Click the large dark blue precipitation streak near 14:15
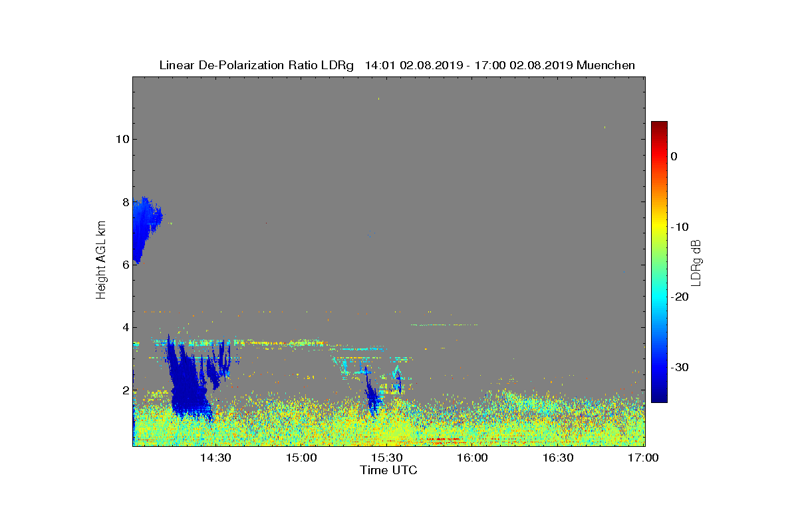 tap(188, 379)
